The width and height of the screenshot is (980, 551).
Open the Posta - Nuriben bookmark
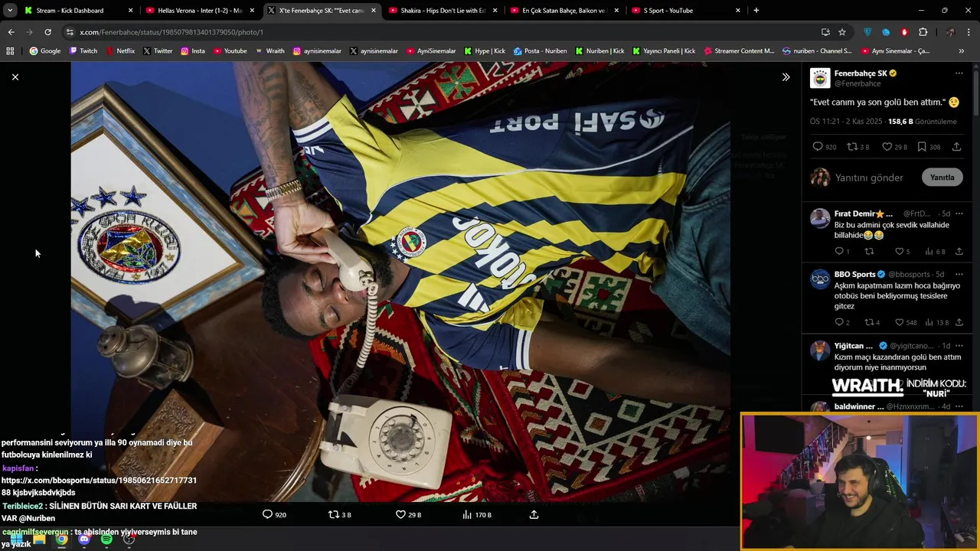point(541,51)
